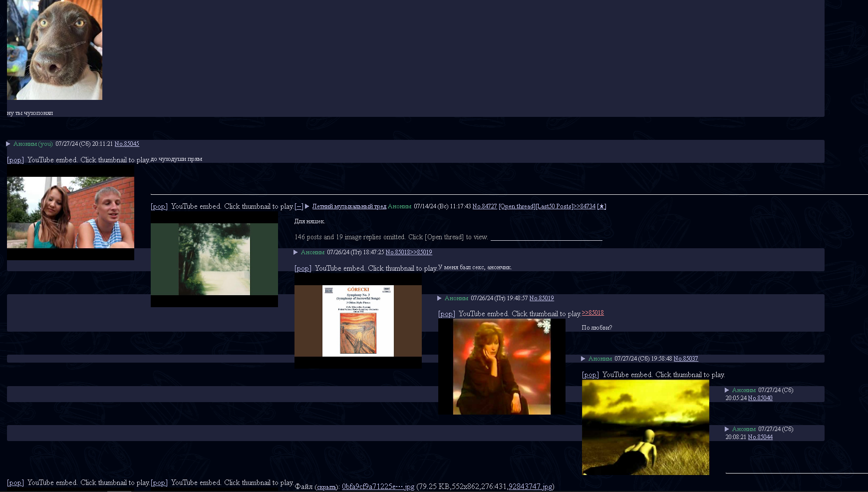Collapse the thread with the [–] toggle
This screenshot has width=868, height=492.
click(299, 206)
